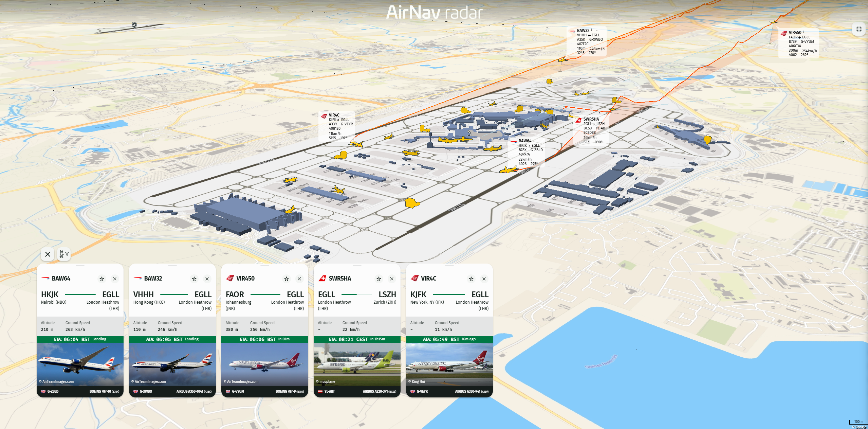Exit fullscreen map view
Screen dimensions: 868x429
(x=859, y=29)
